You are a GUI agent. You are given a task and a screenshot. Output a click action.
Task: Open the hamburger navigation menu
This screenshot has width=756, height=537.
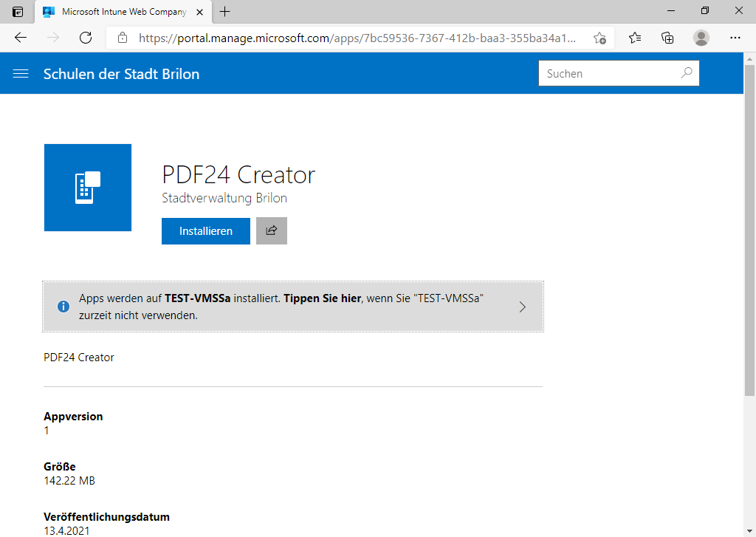pos(21,74)
